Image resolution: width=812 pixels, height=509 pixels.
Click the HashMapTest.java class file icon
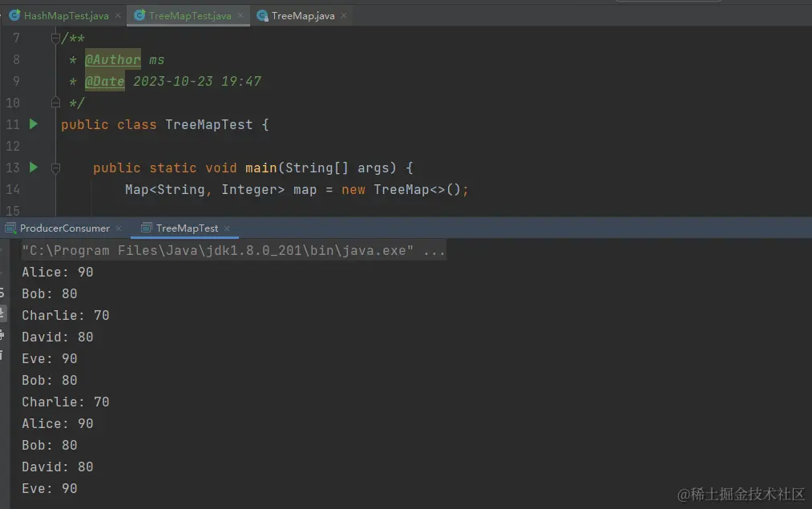coord(14,15)
